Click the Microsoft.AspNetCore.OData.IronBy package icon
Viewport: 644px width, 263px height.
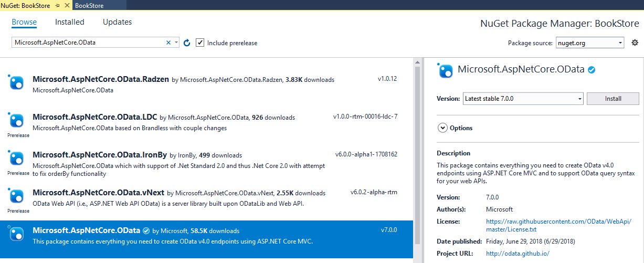[17, 157]
